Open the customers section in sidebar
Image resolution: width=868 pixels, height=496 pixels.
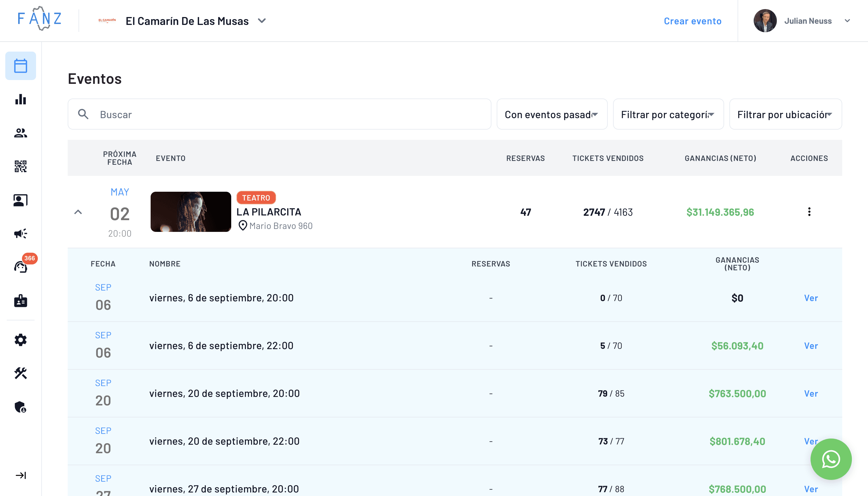point(21,133)
